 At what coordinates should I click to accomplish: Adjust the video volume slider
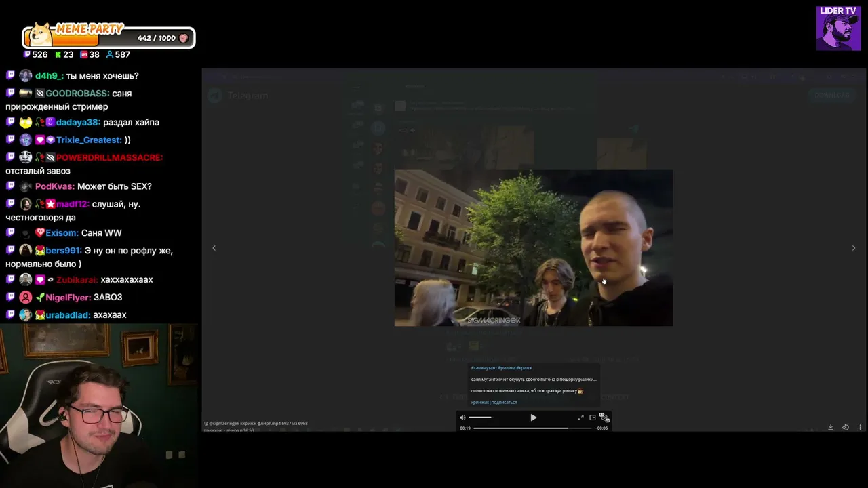tap(479, 418)
